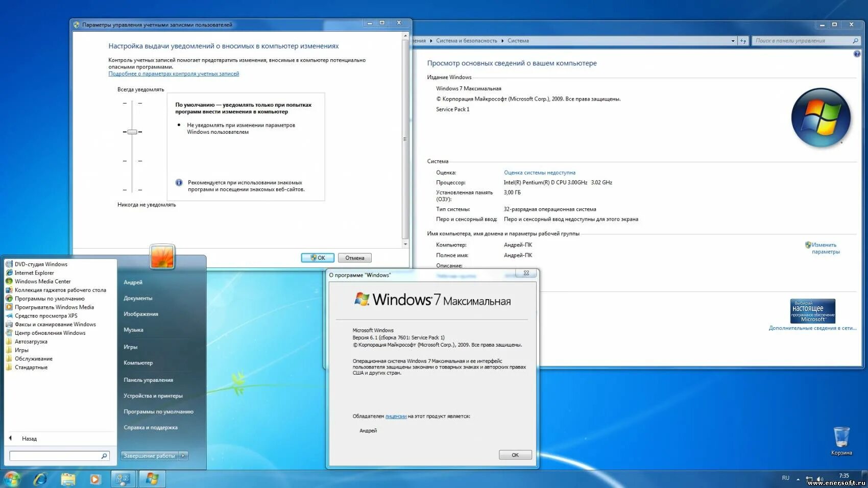Open Windows Media Player taskbar icon
The width and height of the screenshot is (868, 488).
click(x=95, y=479)
